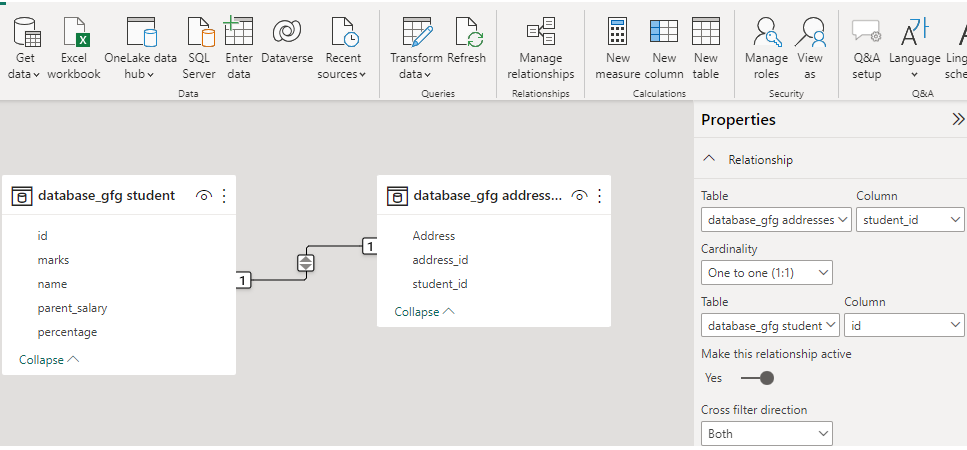Image resolution: width=967 pixels, height=450 pixels.
Task: Select the student_id field in addresses table
Action: click(440, 284)
